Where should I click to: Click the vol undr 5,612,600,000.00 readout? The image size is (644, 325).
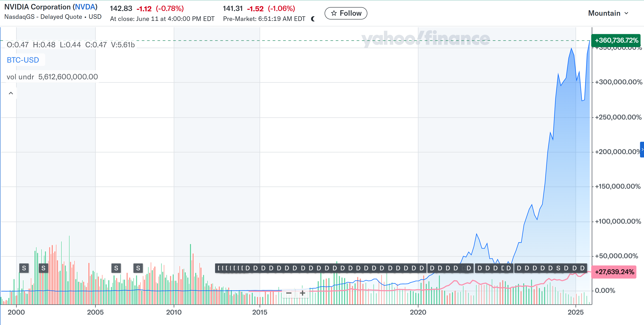coord(52,77)
